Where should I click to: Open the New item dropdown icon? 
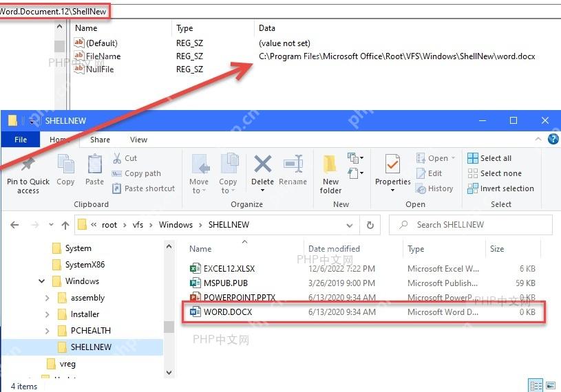pyautogui.click(x=355, y=157)
